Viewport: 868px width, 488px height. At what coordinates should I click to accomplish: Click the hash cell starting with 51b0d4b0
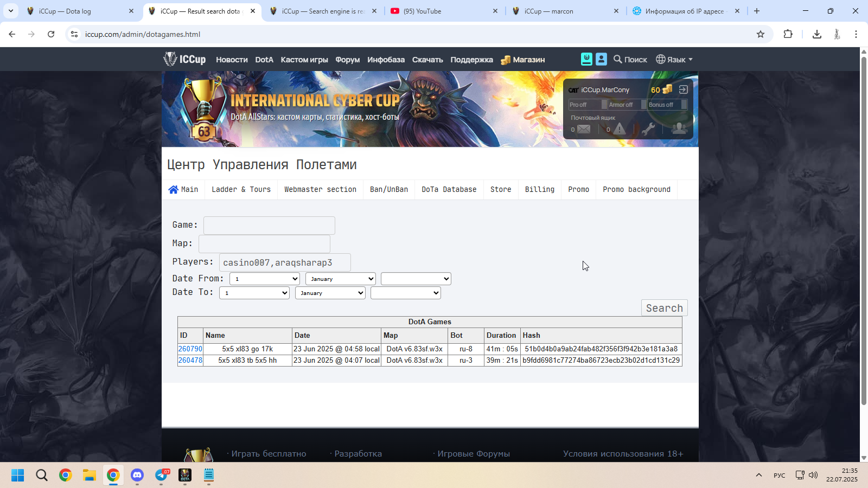601,349
